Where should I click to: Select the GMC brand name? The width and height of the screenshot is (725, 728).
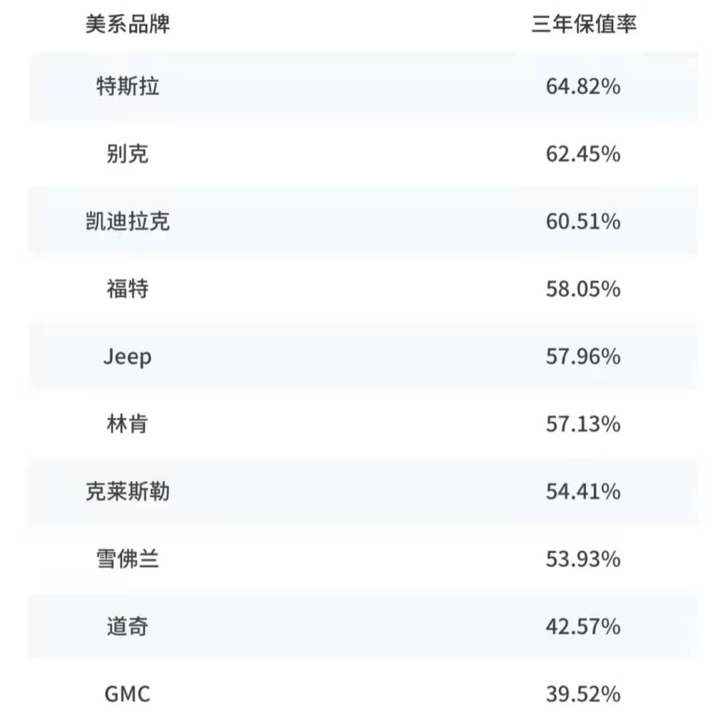(128, 694)
